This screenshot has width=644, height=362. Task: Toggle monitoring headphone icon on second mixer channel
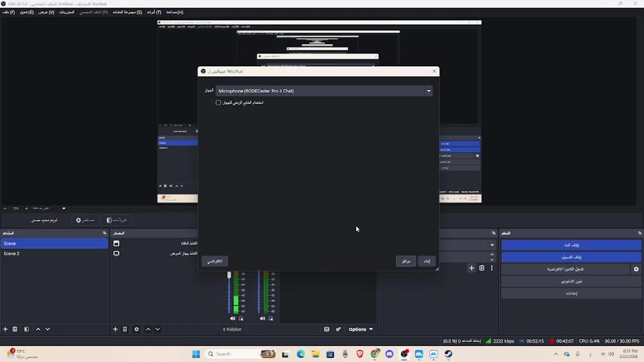coord(271,318)
